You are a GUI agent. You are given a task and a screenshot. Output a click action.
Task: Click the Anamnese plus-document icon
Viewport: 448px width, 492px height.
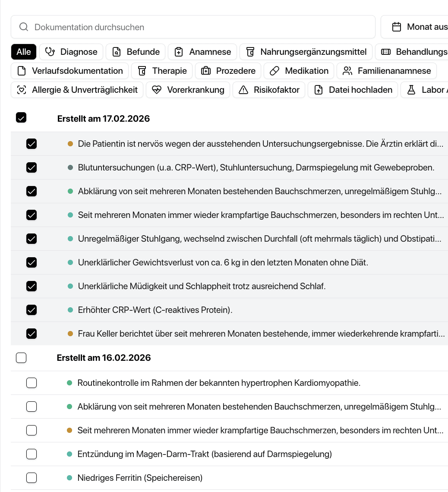coord(179,51)
